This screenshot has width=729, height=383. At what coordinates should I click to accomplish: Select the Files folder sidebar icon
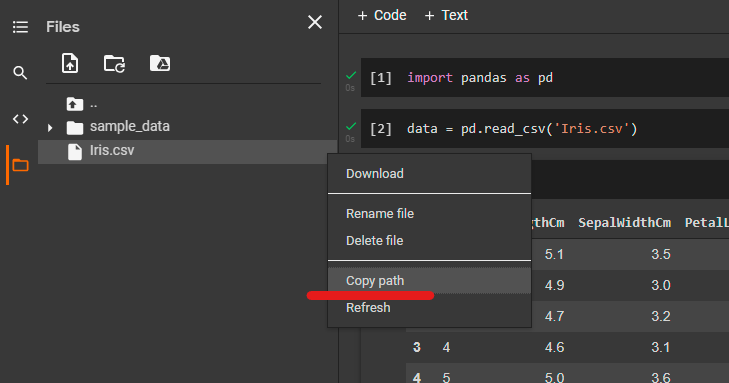(20, 165)
